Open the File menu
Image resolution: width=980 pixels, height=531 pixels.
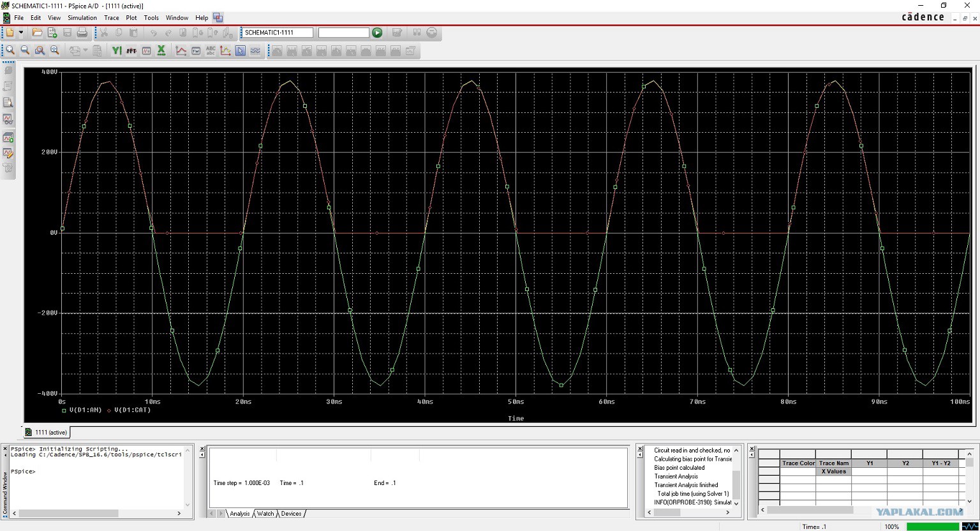19,18
